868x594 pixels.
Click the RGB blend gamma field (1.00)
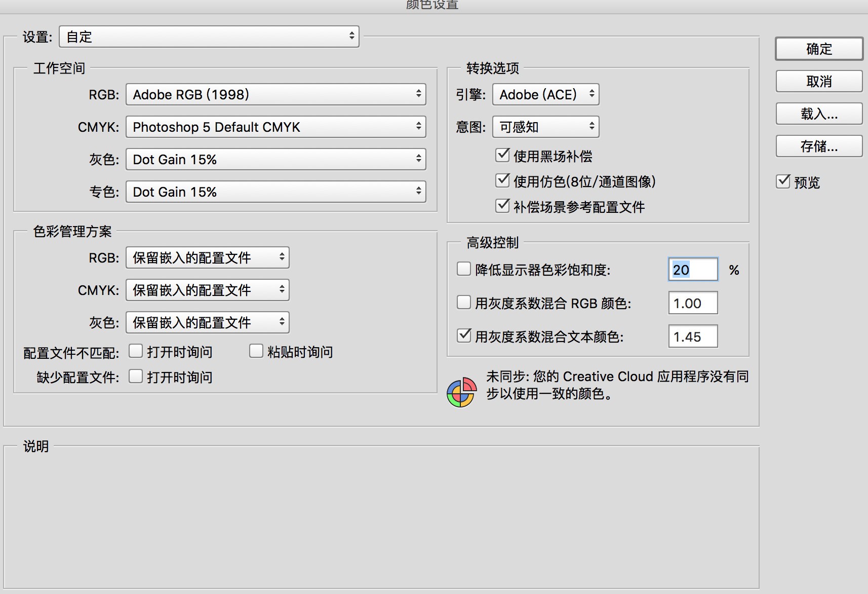[693, 303]
